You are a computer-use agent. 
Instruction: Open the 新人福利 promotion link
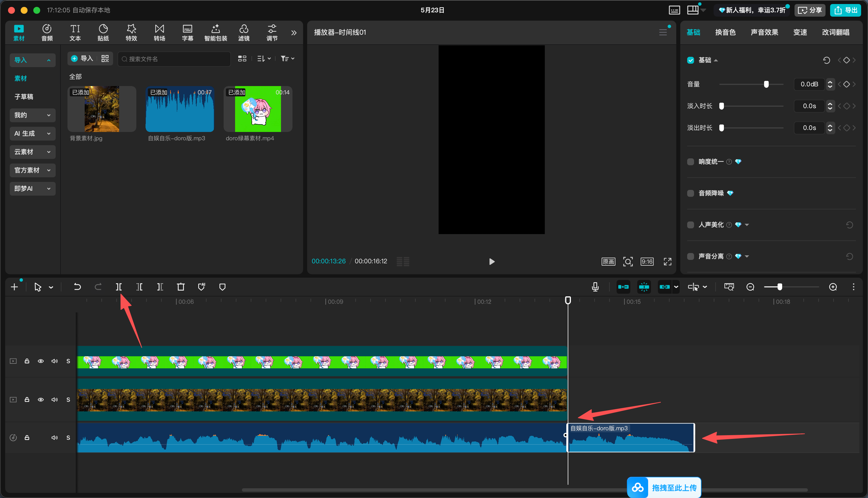pyautogui.click(x=752, y=10)
